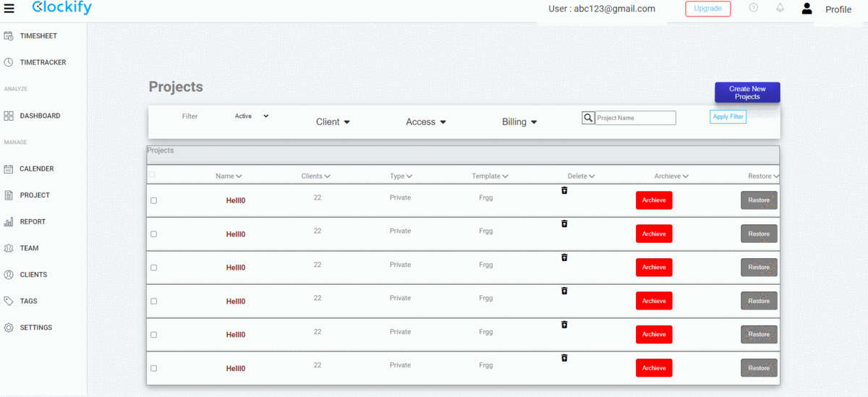Viewport: 868px width, 397px height.
Task: Go to Dashboard via its sidebar icon
Action: pos(9,116)
